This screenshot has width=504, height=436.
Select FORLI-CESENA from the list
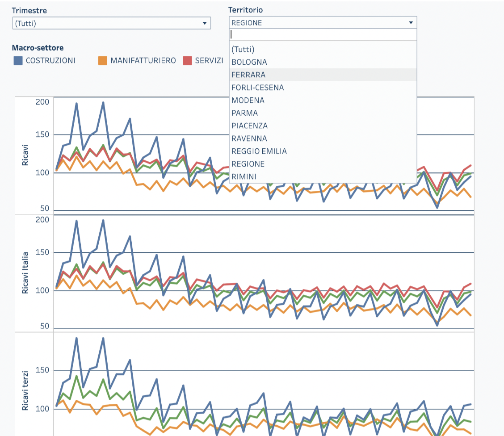point(323,88)
